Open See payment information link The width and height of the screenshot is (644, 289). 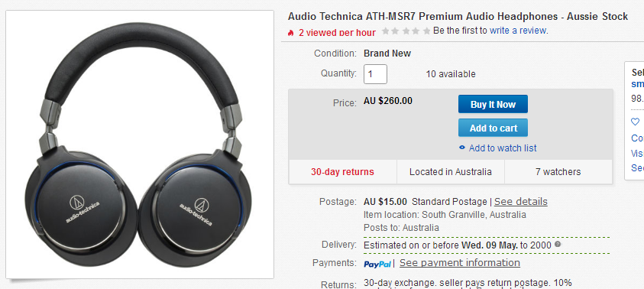pyautogui.click(x=460, y=262)
